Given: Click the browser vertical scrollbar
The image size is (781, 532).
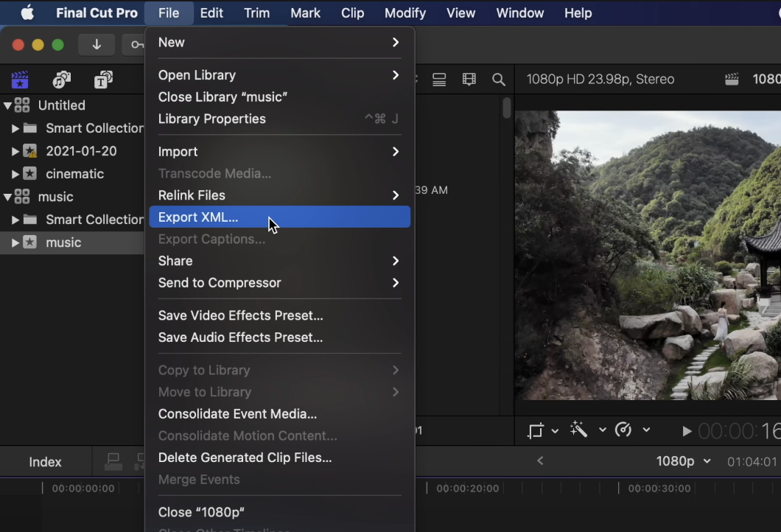Looking at the screenshot, I should [507, 108].
